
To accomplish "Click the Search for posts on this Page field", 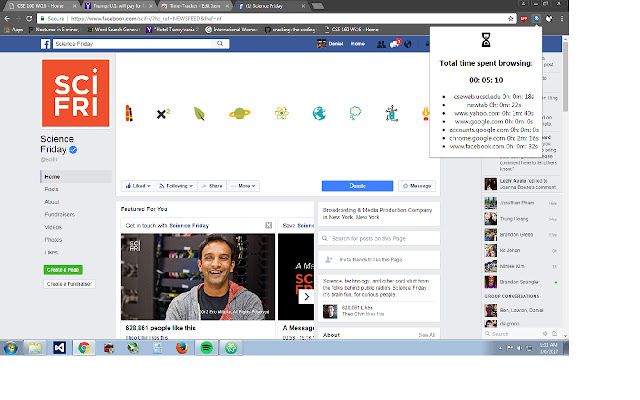I will coord(379,238).
